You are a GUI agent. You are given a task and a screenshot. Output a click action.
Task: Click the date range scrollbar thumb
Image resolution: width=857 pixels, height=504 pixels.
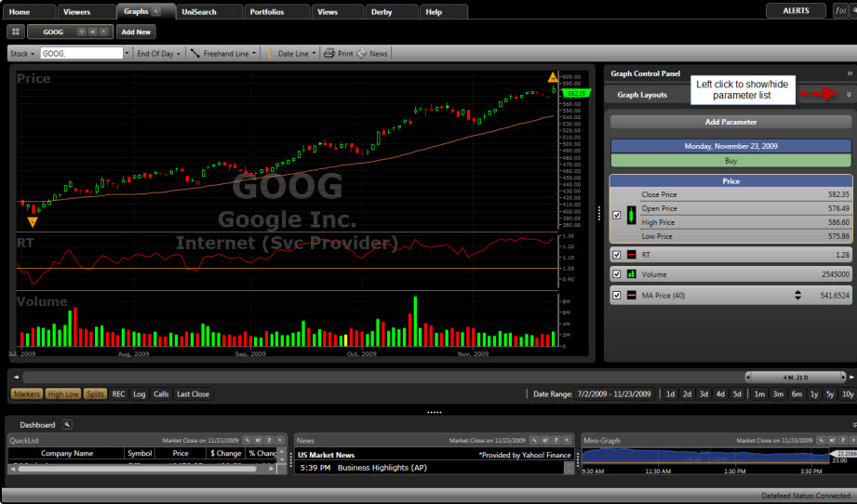tap(795, 377)
